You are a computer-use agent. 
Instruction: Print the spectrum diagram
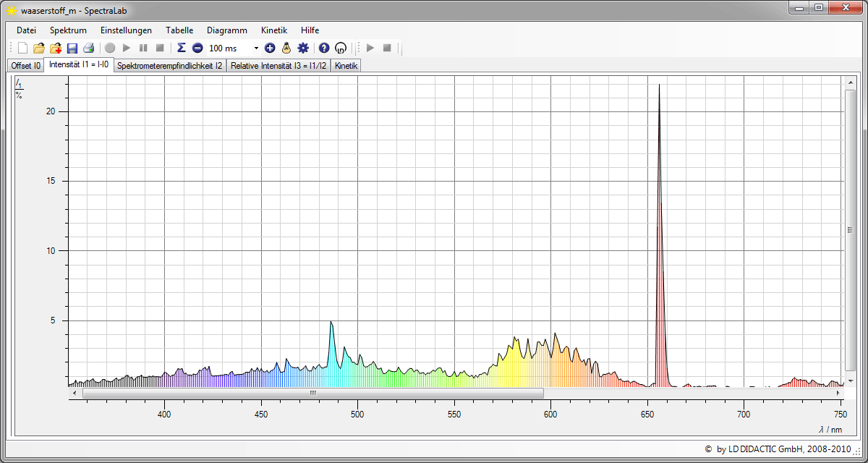(x=88, y=48)
